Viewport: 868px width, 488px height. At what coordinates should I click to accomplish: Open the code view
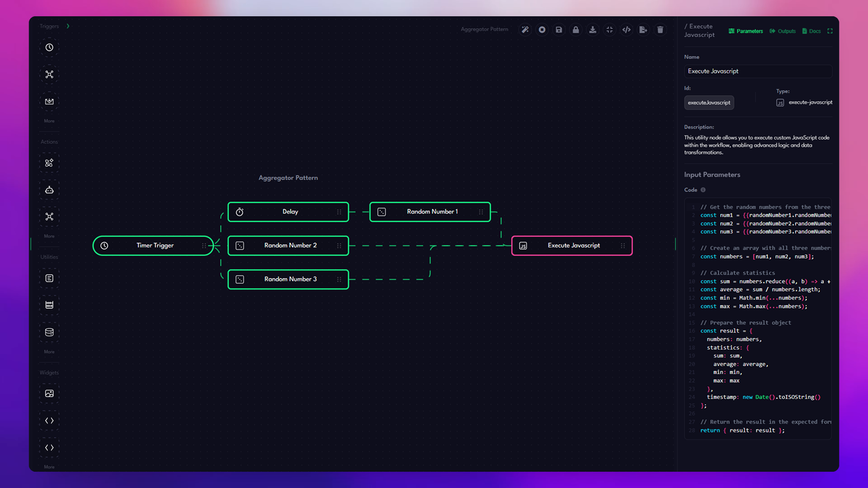pyautogui.click(x=626, y=29)
